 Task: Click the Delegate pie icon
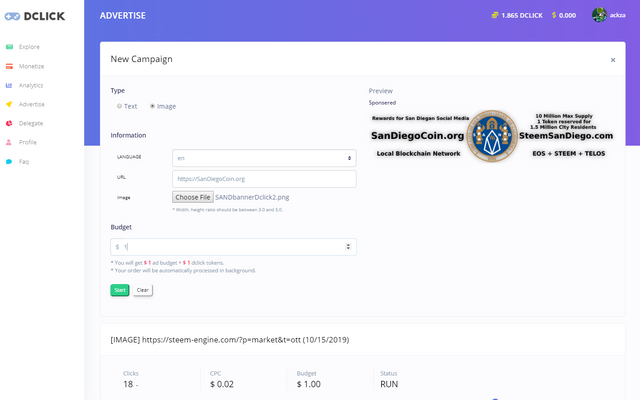click(9, 123)
